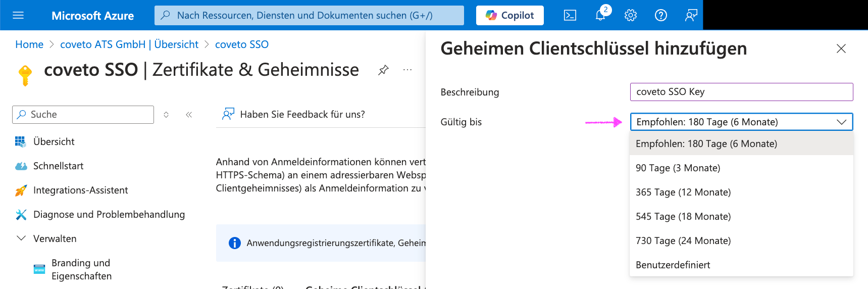Screen dimensions: 868x289
Task: Click the Branding www icon
Action: [x=39, y=269]
